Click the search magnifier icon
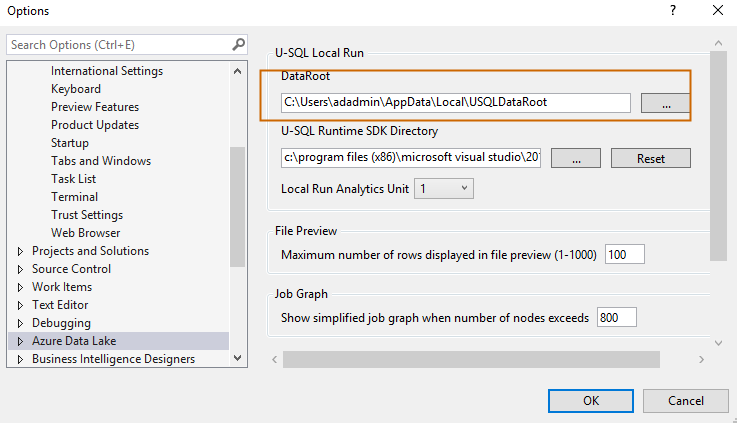Screen dimensions: 738x424 (239, 45)
